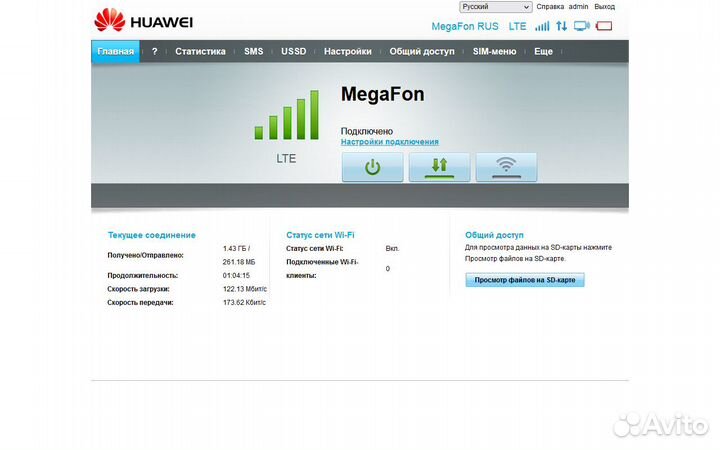Click the Wi-Fi status value Вкл.

392,248
